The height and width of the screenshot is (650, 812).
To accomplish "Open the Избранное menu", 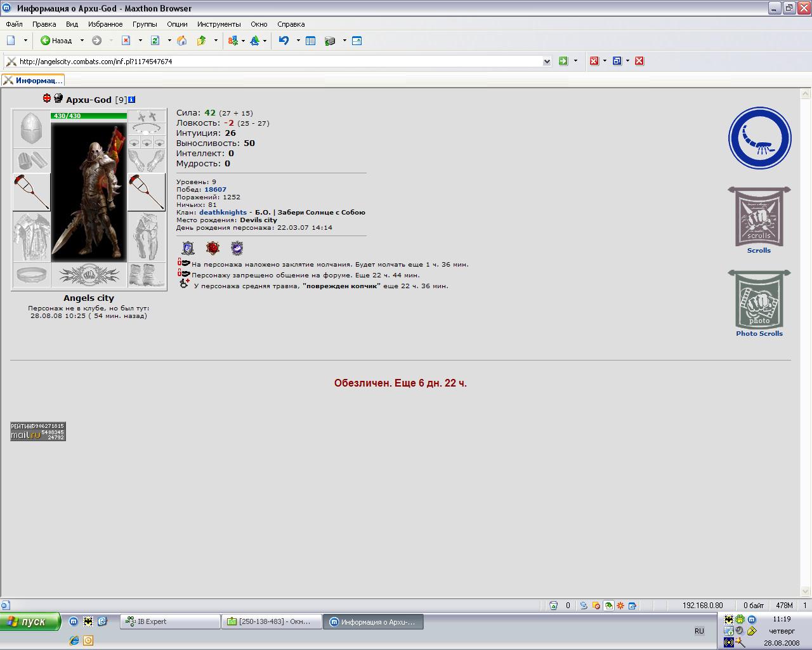I will point(105,24).
